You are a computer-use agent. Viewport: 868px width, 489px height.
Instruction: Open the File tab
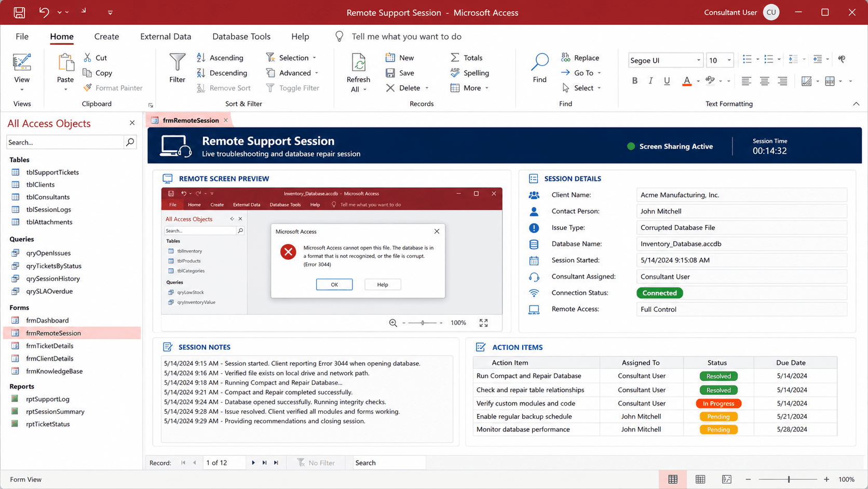pos(22,36)
